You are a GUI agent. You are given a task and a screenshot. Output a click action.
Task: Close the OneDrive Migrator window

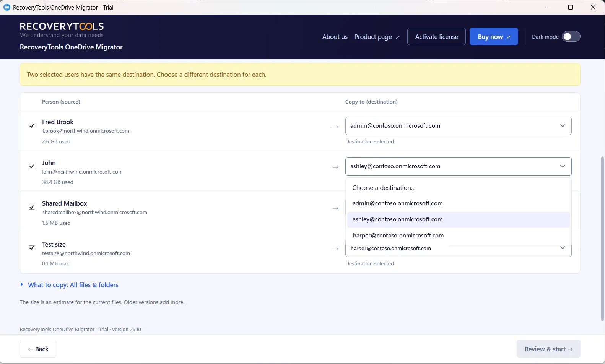593,7
